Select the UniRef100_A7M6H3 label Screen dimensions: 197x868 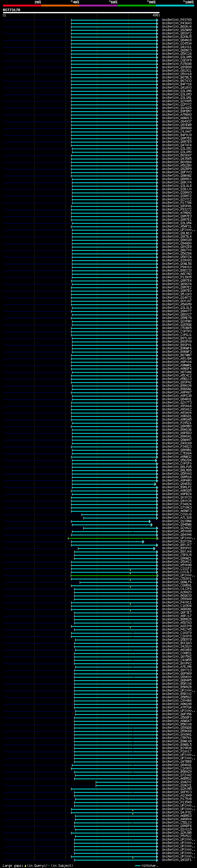pos(176,115)
